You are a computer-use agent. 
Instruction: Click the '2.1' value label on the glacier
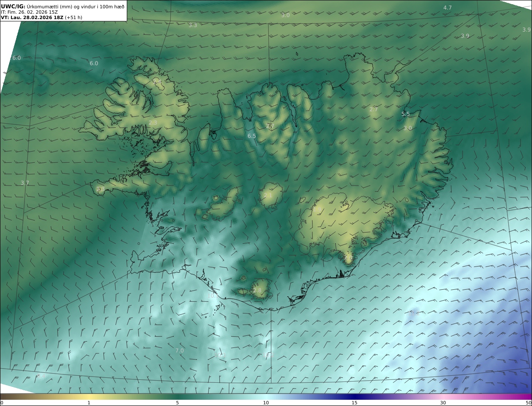(268, 196)
